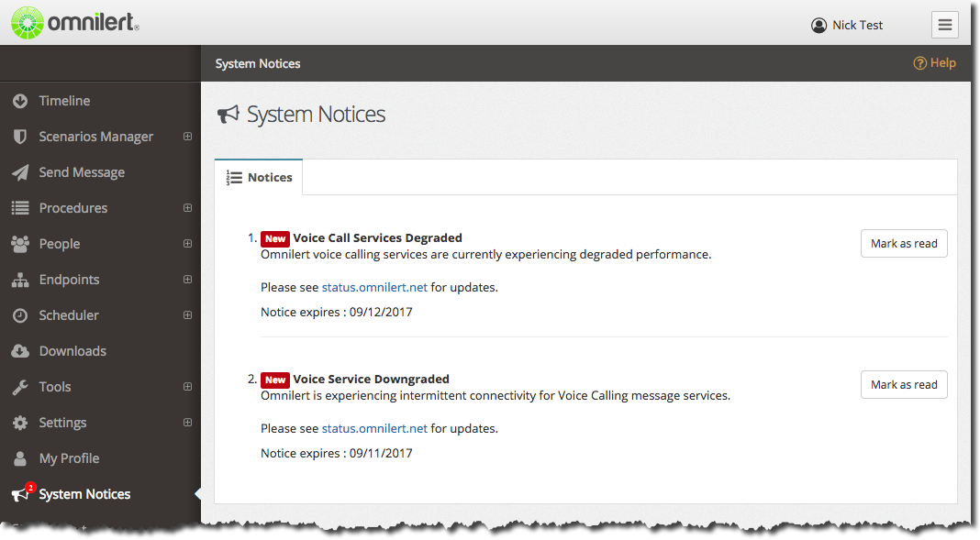Click the Endpoints sitemap icon
Viewport: 980px width, 540px height.
point(20,280)
